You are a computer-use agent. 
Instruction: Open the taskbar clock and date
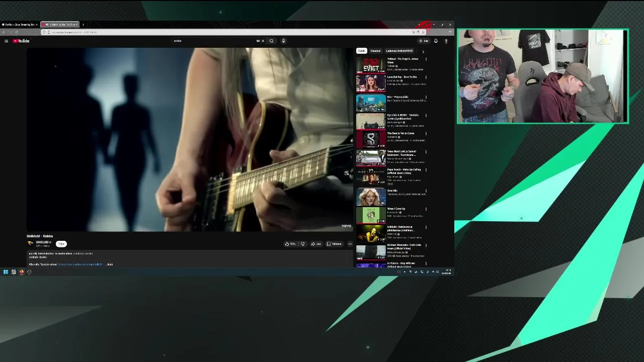(x=446, y=272)
